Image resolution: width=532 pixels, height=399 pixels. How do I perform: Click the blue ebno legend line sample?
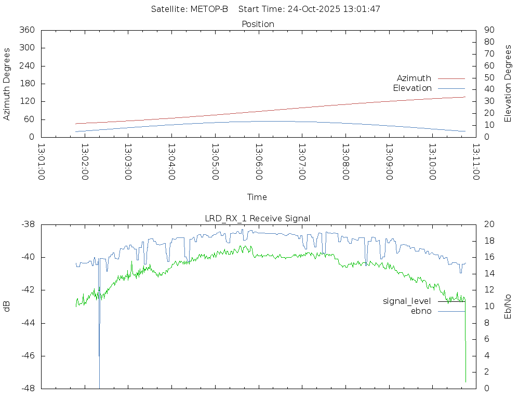(451, 311)
